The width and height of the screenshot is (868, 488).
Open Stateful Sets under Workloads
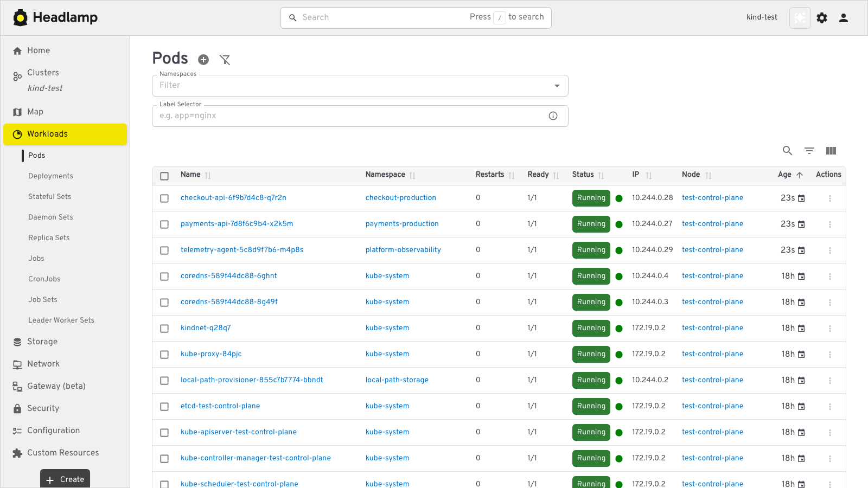coord(50,197)
